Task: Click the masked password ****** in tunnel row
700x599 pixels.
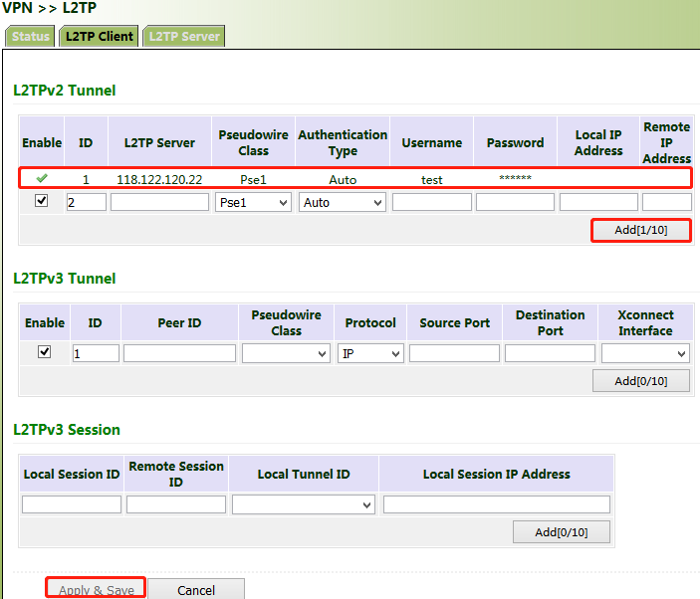Action: pos(515,178)
